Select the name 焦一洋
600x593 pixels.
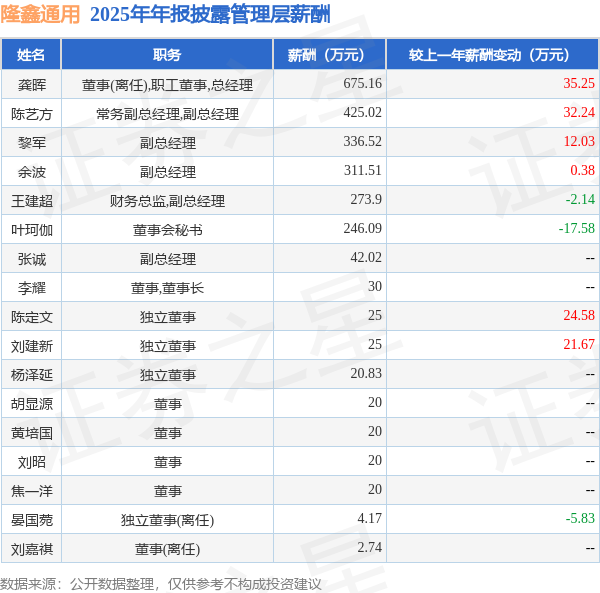coord(32,491)
